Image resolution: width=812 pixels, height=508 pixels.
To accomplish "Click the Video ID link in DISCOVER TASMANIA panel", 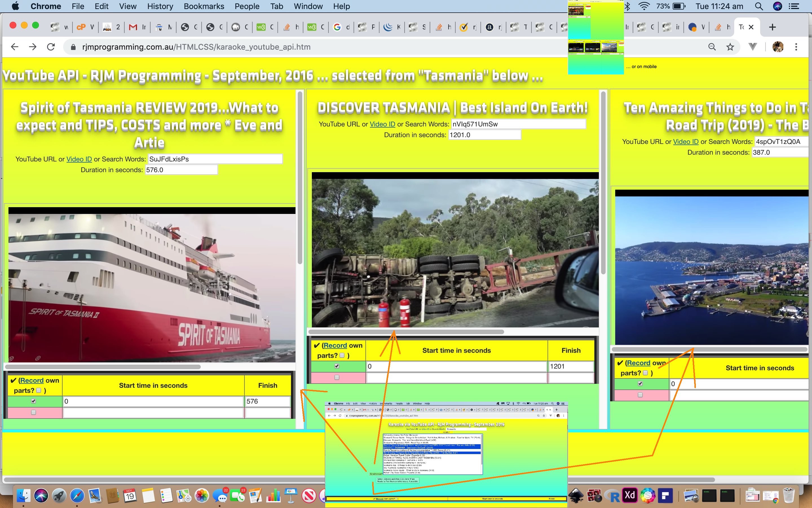I will (x=383, y=124).
